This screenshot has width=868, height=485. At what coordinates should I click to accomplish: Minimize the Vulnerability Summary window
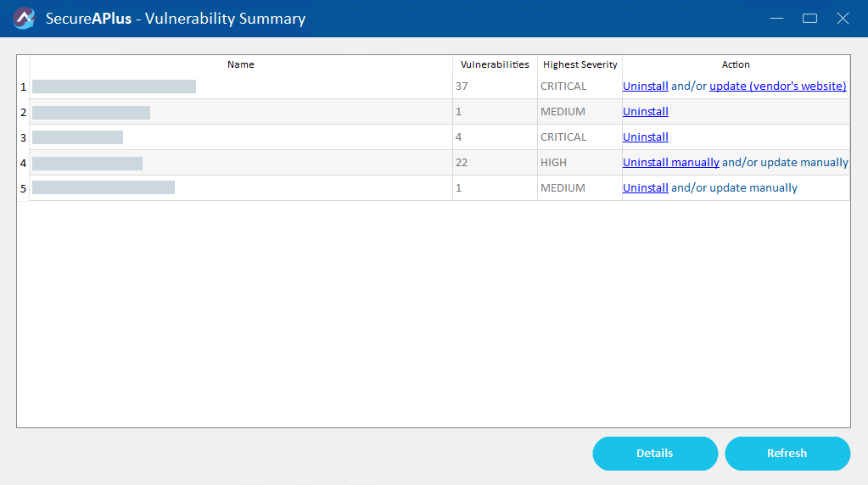776,19
